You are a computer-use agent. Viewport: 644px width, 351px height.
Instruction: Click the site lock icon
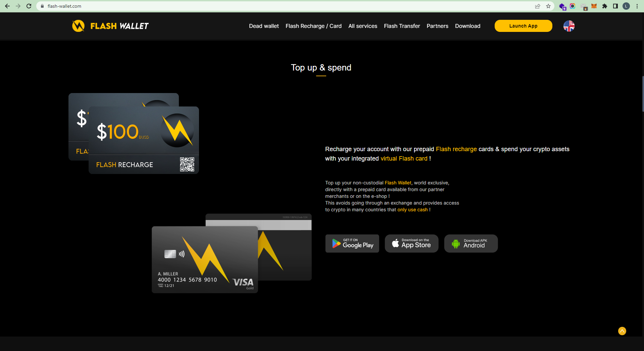click(42, 6)
